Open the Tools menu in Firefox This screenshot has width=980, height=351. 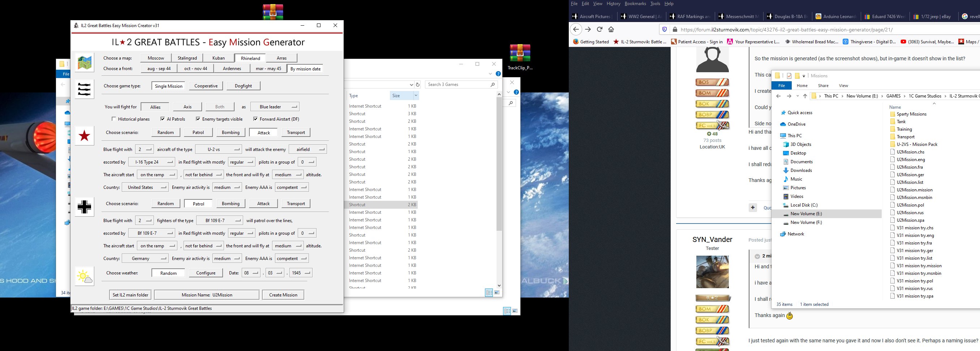coord(655,4)
